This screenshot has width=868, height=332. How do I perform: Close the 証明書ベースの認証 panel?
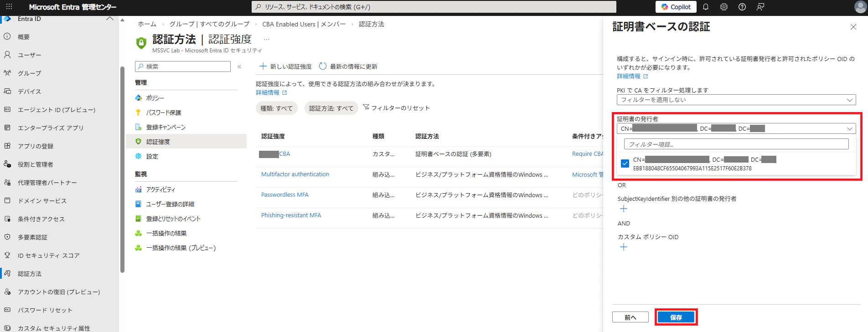click(853, 27)
